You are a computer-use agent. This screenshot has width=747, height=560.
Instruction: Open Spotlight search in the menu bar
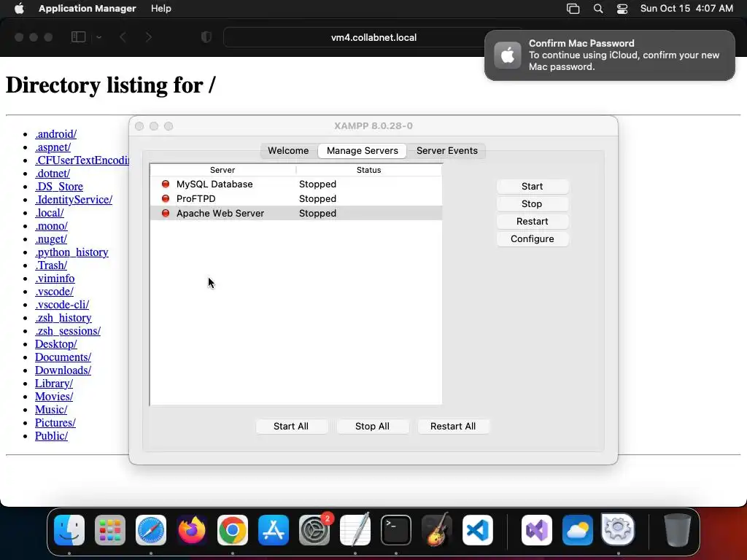click(x=598, y=9)
